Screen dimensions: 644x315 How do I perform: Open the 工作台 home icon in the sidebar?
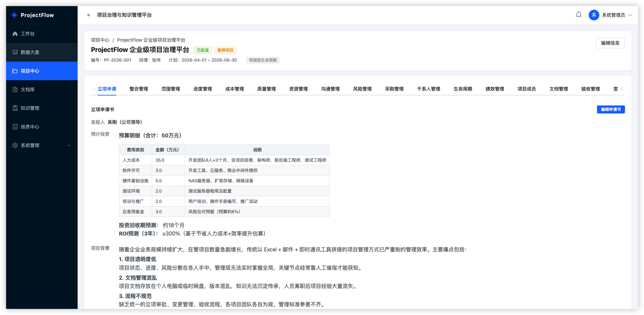(x=15, y=34)
